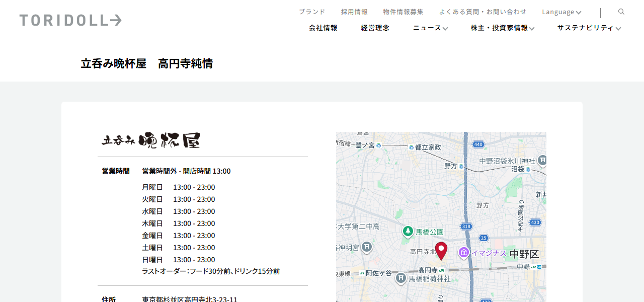Click the address 東京都杉並区高円寺北3-23-11
Screen dimensions: 644x302
pos(190,299)
